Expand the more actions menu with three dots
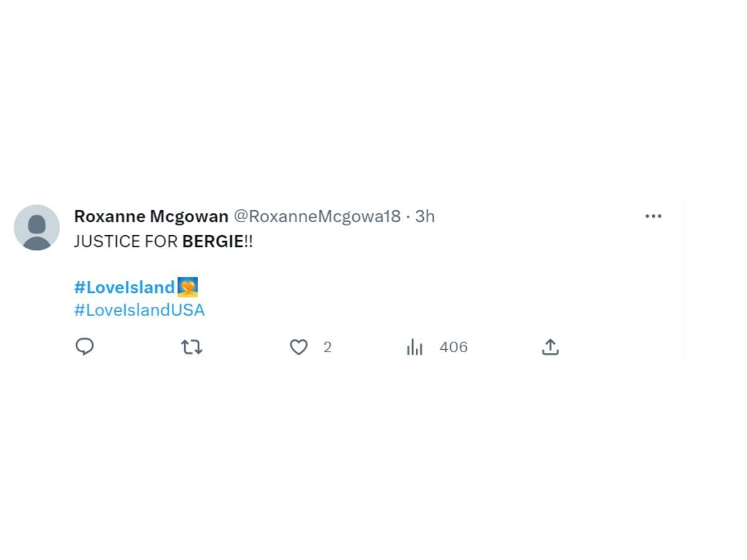Viewport: 747px width, 560px height. pos(654,216)
